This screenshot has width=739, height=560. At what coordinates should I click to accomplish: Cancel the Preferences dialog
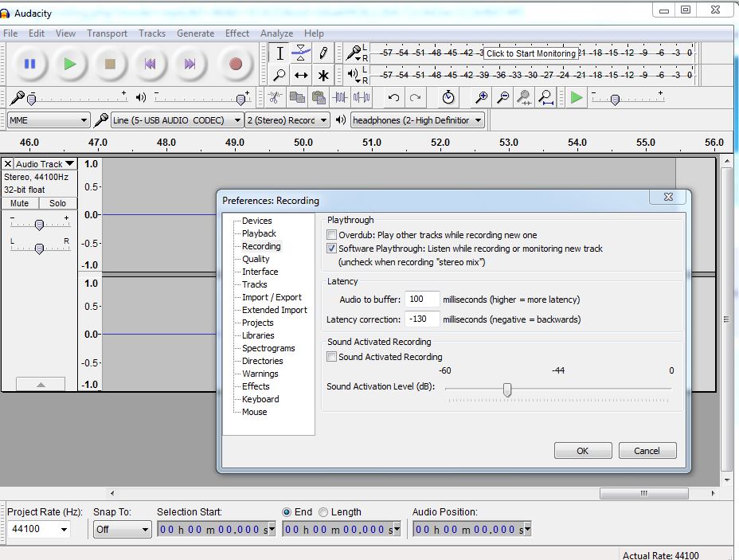click(x=647, y=450)
